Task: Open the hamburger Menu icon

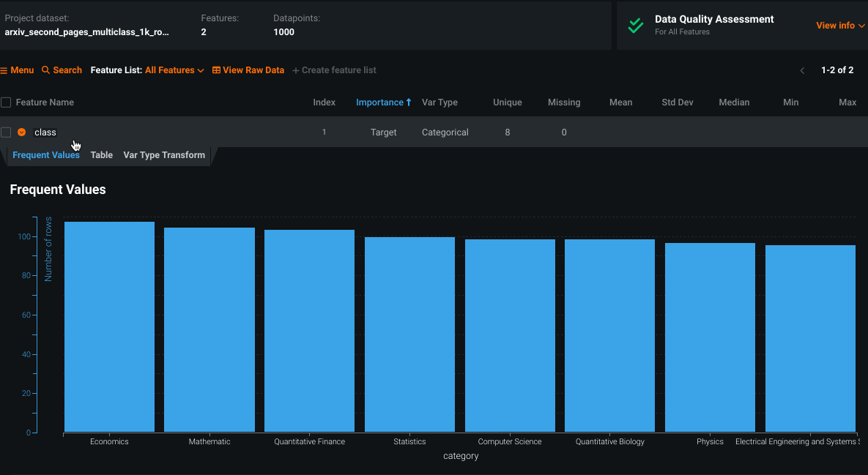Action: pyautogui.click(x=4, y=70)
